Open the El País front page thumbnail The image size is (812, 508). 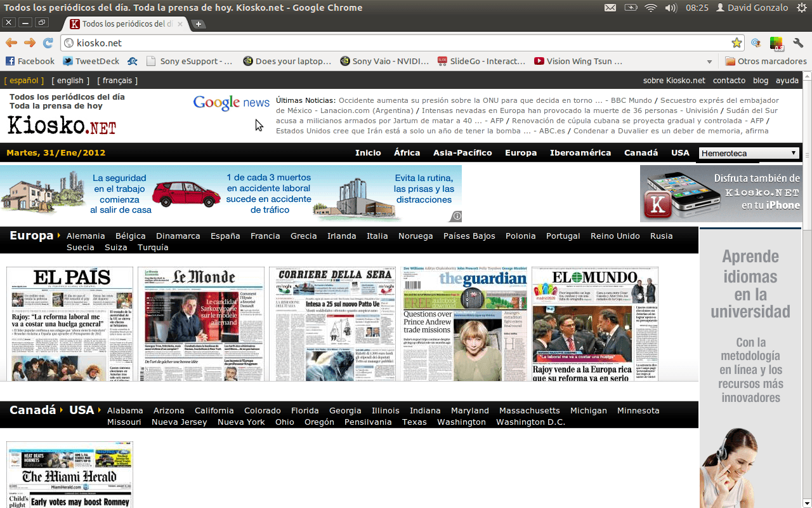(x=70, y=324)
